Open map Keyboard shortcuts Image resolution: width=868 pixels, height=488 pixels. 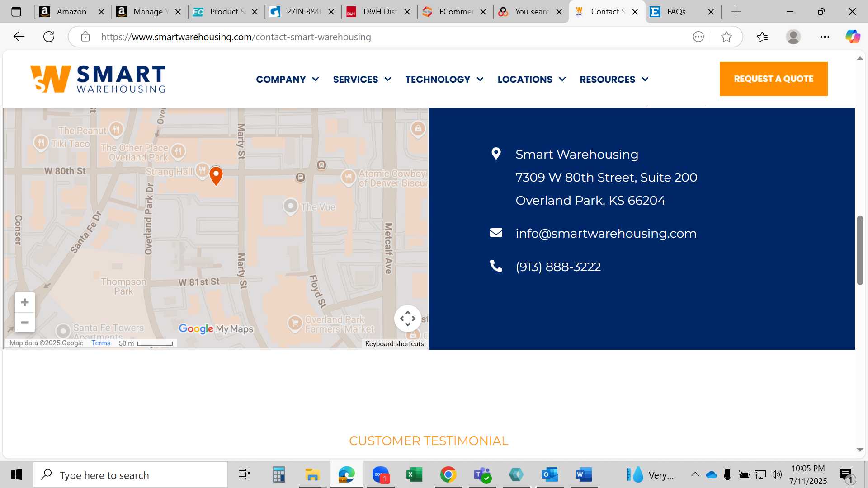pos(394,344)
